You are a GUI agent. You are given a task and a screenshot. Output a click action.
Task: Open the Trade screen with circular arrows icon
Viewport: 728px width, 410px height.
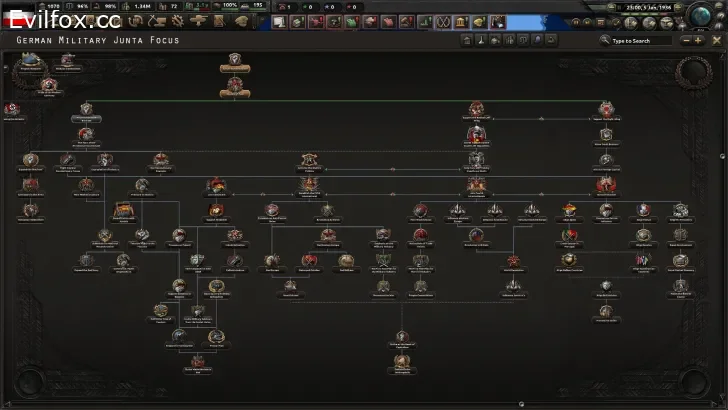pyautogui.click(x=135, y=21)
